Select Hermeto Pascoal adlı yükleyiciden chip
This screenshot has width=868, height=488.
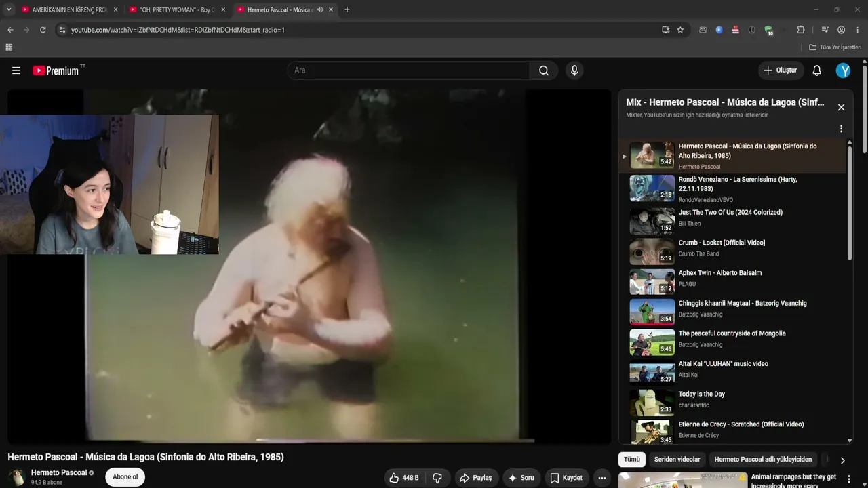763,460
